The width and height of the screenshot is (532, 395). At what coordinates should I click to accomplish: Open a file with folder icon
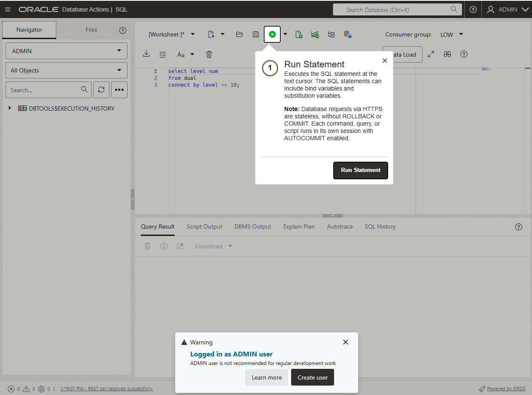click(x=240, y=34)
